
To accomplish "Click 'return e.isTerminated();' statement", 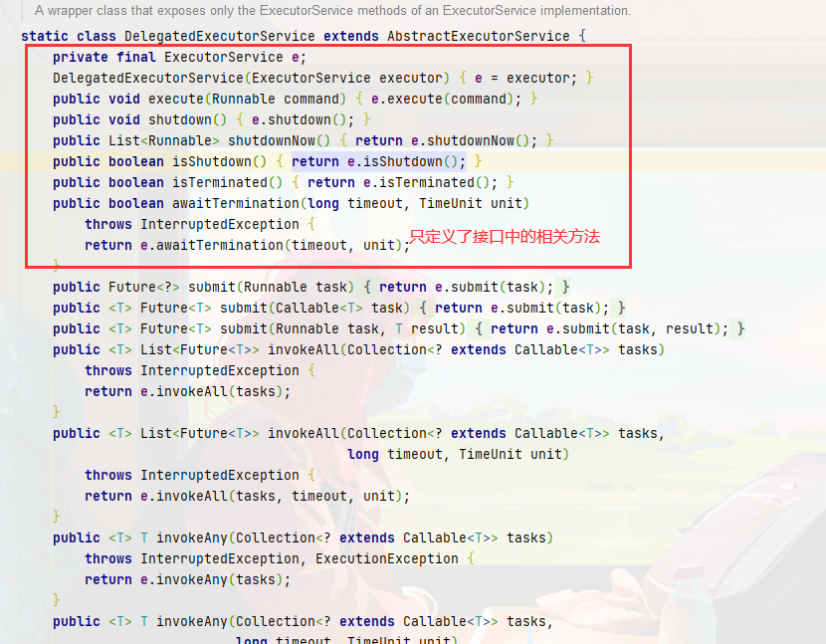I will click(x=402, y=182).
